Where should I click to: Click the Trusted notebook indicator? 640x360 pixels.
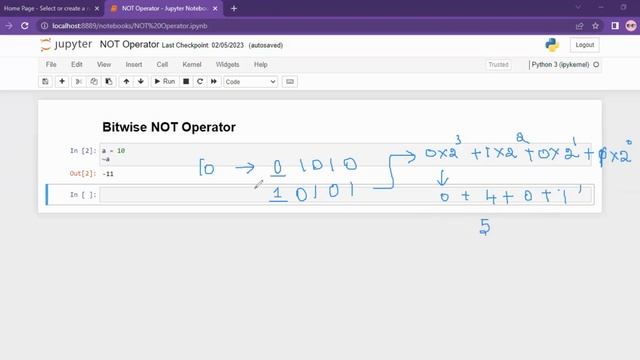point(498,64)
